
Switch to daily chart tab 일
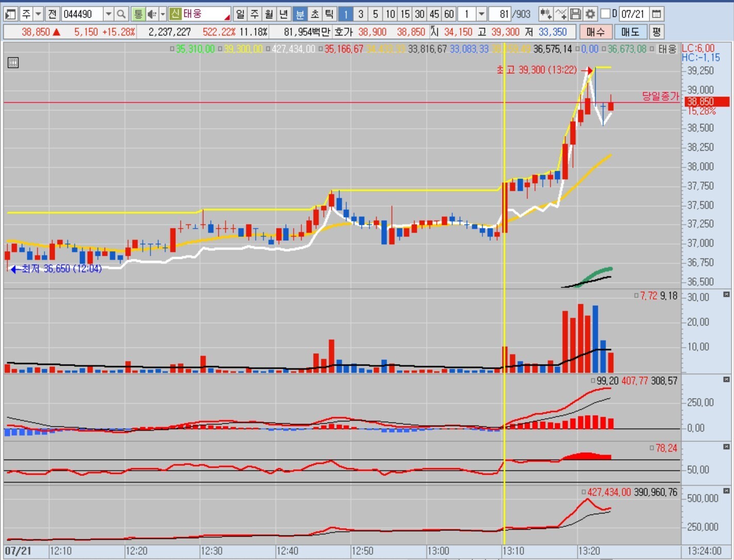click(x=240, y=14)
